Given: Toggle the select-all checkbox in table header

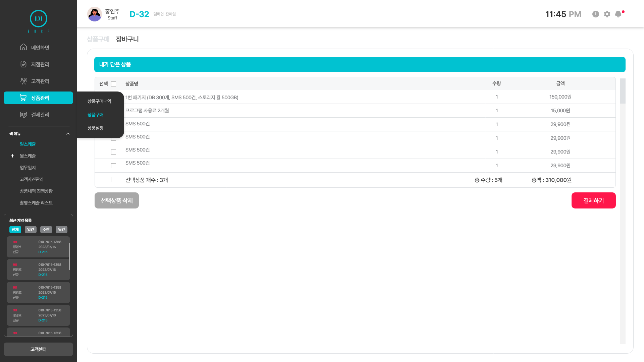Looking at the screenshot, I should [x=114, y=84].
